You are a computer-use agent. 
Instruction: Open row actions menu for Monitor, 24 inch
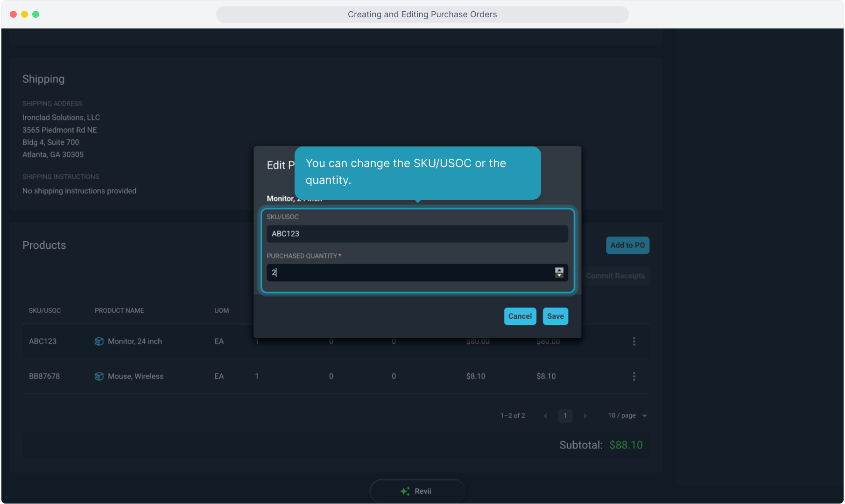coord(634,342)
